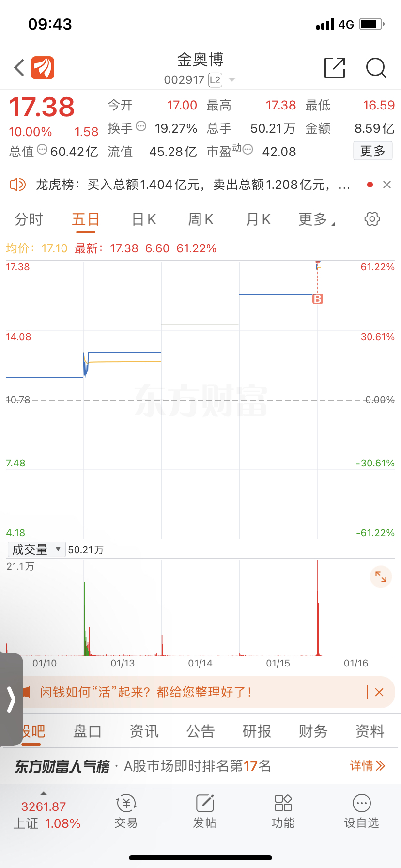Open chart settings gear icon
This screenshot has width=401, height=868.
click(x=372, y=219)
